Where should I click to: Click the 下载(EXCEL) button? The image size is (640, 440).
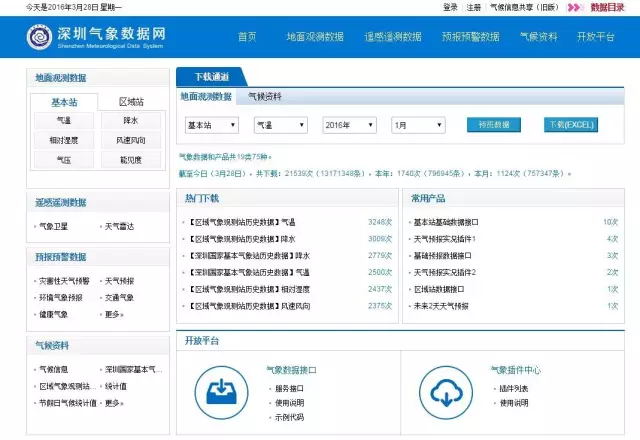pyautogui.click(x=571, y=125)
